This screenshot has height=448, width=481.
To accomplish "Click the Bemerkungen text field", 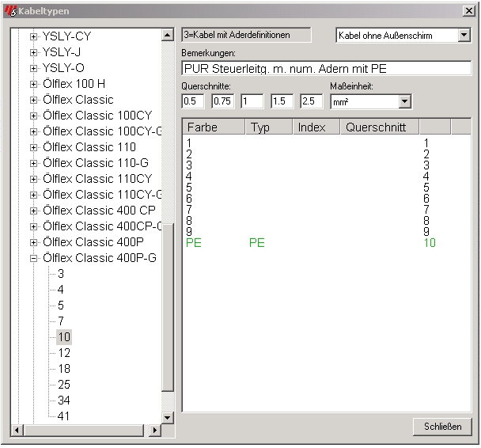I will pos(327,68).
